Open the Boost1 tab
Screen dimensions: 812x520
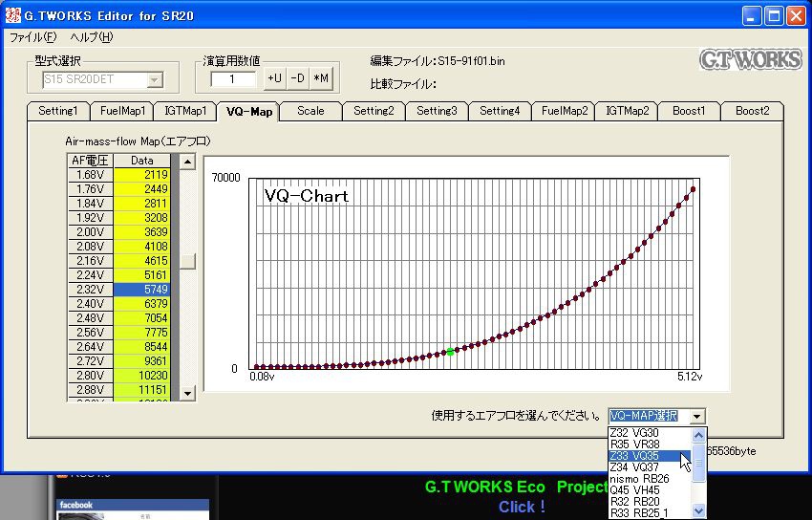(x=690, y=111)
